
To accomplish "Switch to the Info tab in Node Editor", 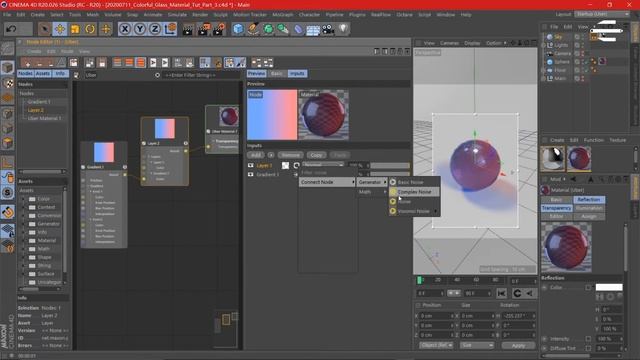I will pyautogui.click(x=60, y=73).
